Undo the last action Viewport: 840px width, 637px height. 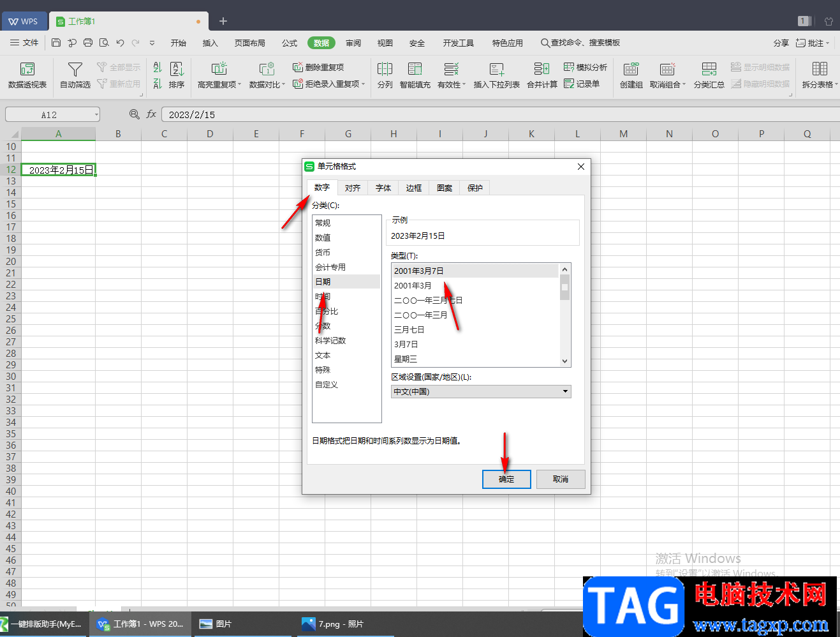[120, 43]
